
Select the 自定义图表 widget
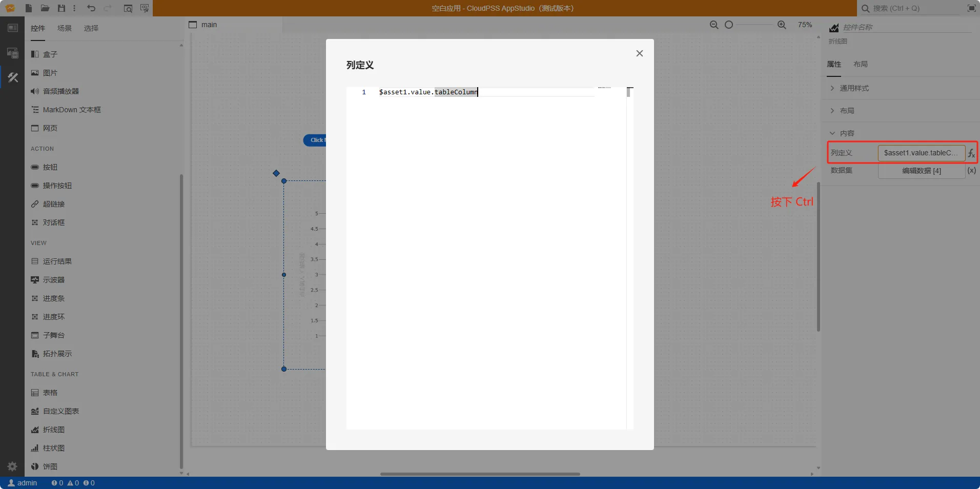(55, 411)
